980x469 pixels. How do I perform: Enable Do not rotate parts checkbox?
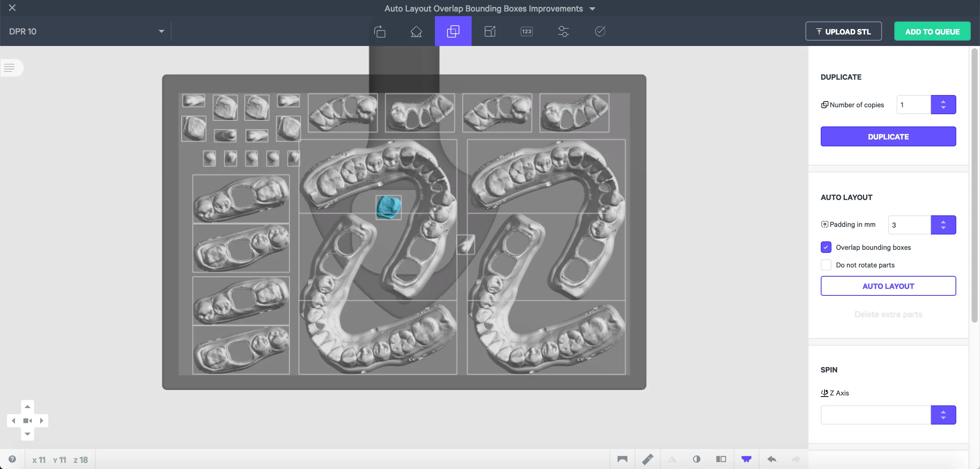[x=826, y=265]
